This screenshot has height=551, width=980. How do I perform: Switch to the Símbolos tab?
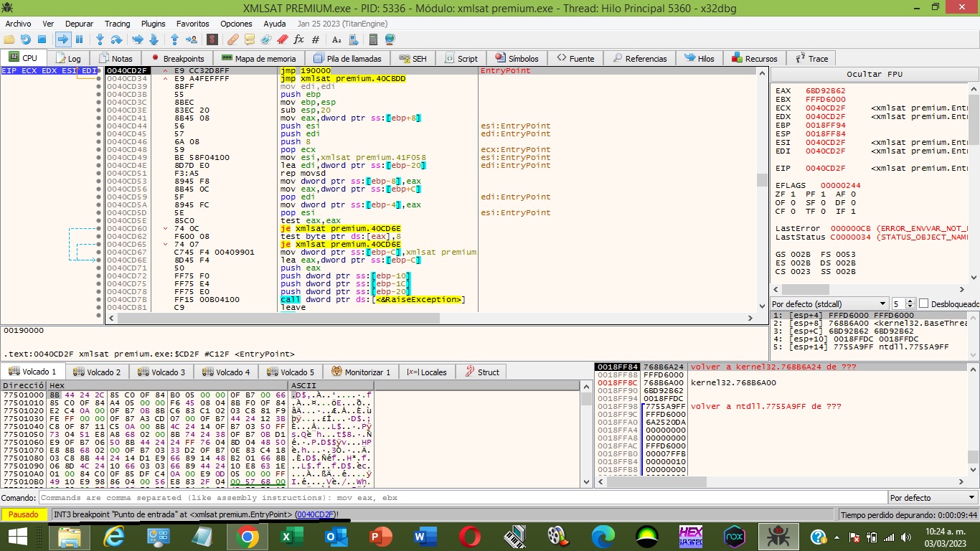coord(517,58)
